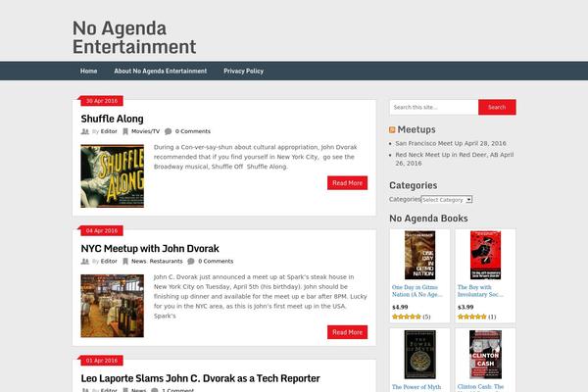Open About No Agenda Entertainment page
The image size is (588, 392).
[161, 71]
